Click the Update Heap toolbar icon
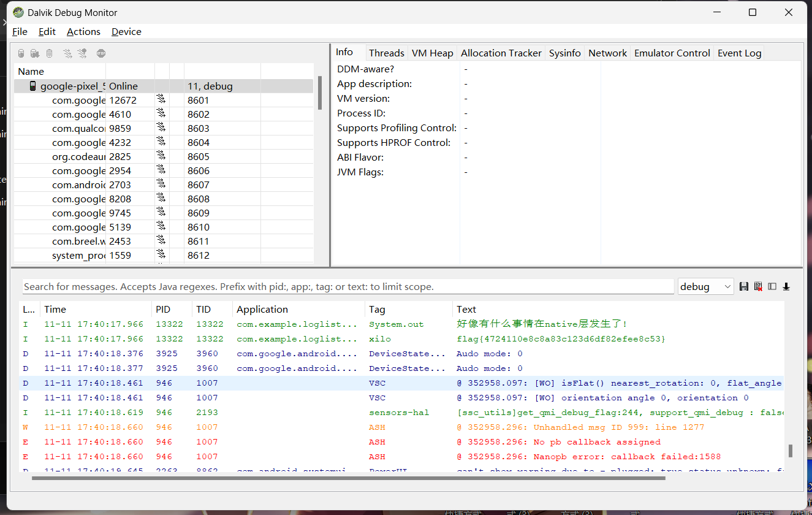The width and height of the screenshot is (812, 515). [21, 53]
